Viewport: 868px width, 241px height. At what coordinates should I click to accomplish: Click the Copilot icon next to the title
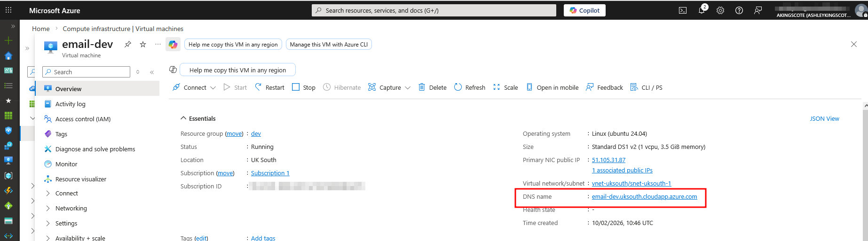(173, 44)
